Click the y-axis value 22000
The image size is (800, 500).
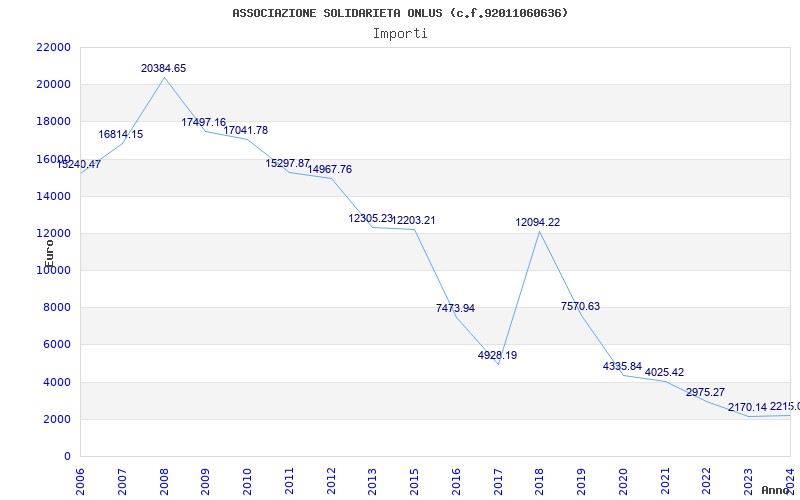[x=53, y=47]
